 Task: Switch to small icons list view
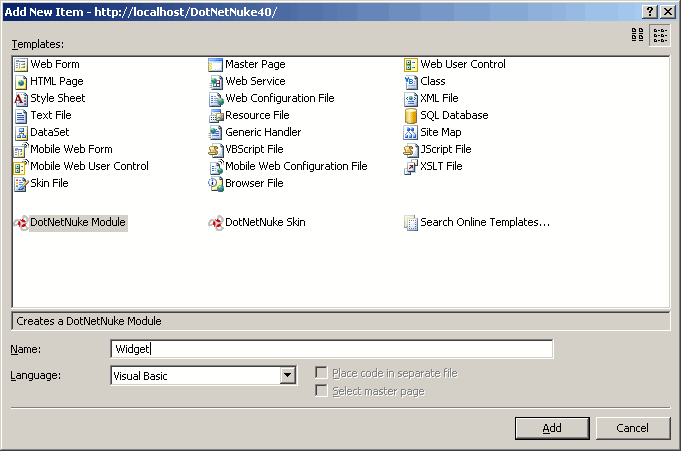click(x=660, y=35)
